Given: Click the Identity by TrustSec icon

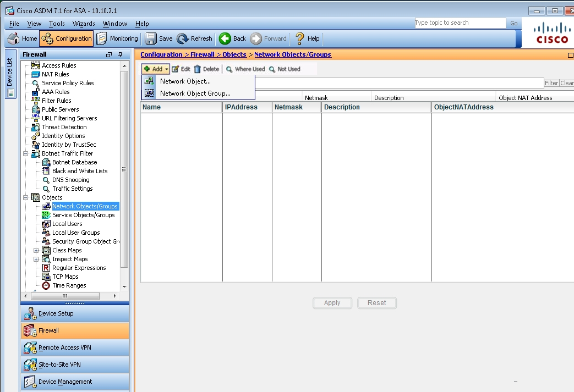Looking at the screenshot, I should point(36,145).
